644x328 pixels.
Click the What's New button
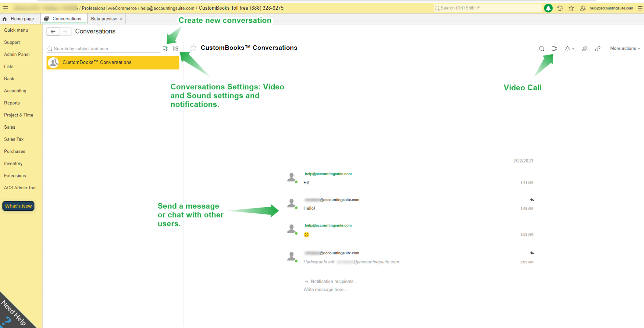(18, 206)
